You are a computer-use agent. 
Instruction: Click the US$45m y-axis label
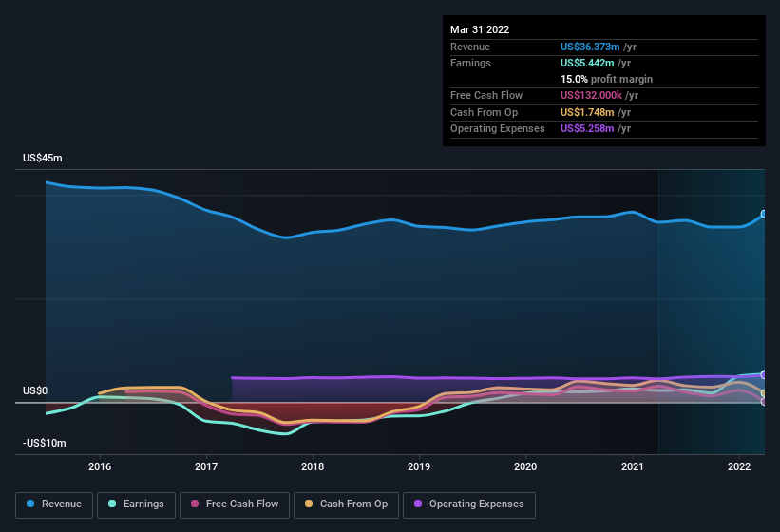pos(43,158)
